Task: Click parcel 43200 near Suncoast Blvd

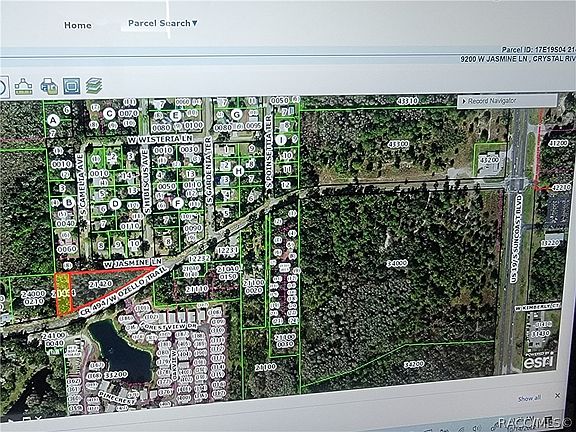Action: pyautogui.click(x=490, y=160)
